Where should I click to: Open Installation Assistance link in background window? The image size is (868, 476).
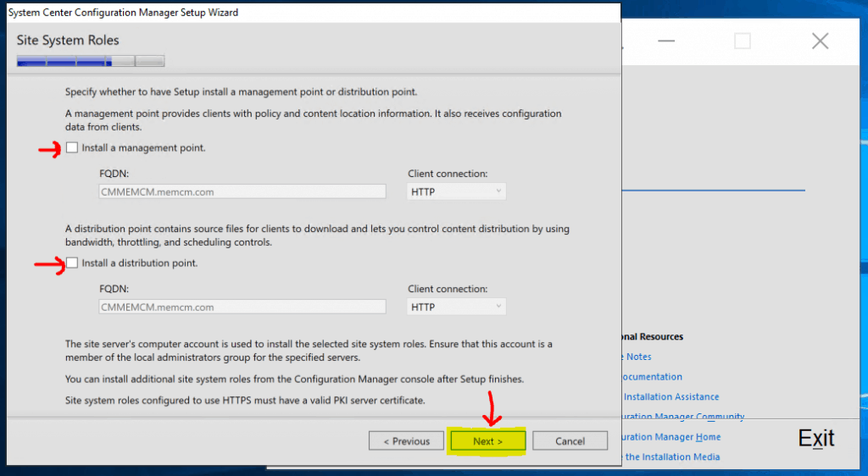pos(671,397)
